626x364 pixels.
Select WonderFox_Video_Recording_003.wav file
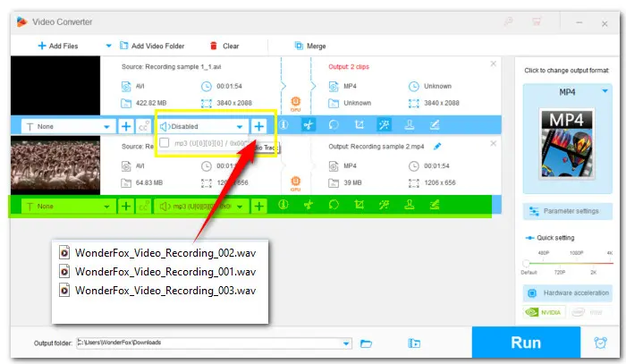[x=157, y=291]
